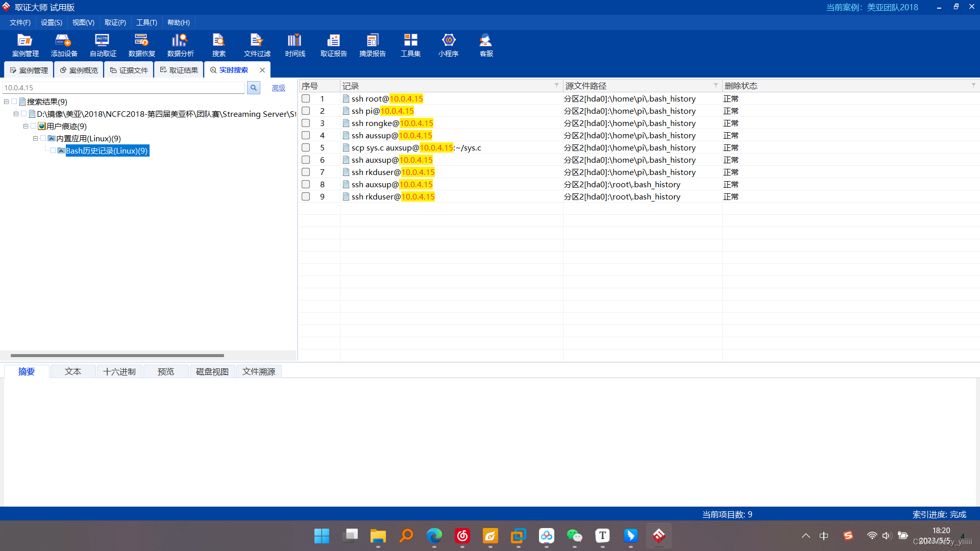Open the 记录 column filter dropdown
The width and height of the screenshot is (980, 551).
point(556,86)
